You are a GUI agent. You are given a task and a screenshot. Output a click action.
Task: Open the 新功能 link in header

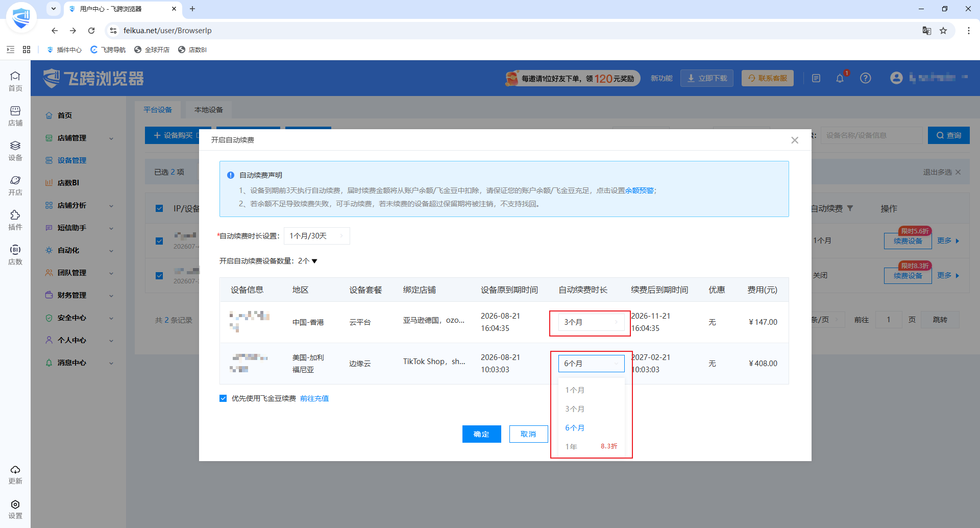coord(661,78)
